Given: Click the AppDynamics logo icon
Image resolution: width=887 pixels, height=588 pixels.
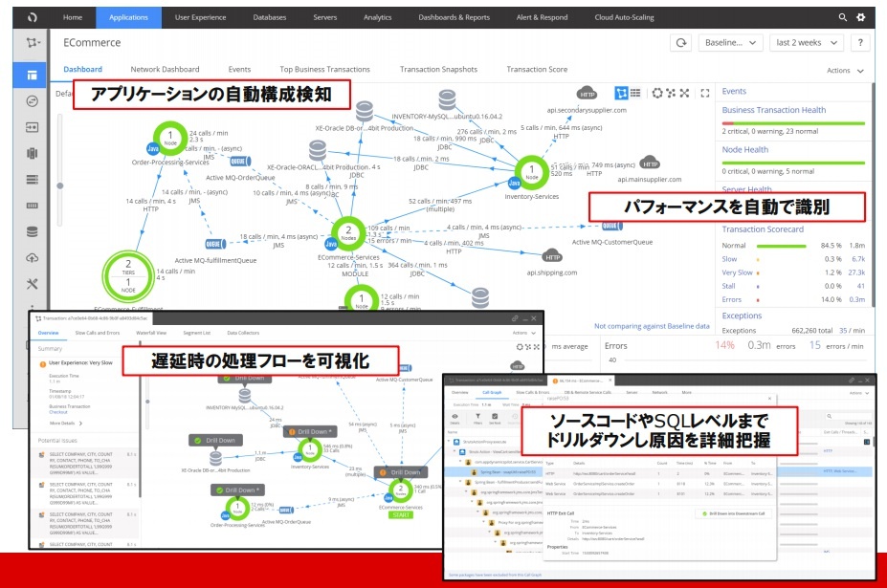Looking at the screenshot, I should pos(33,17).
